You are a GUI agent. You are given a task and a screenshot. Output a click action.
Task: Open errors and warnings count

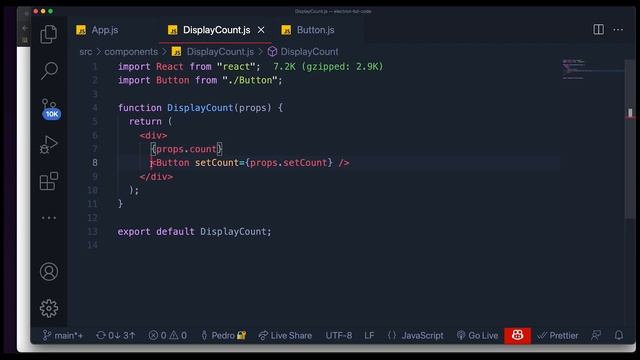(168, 336)
